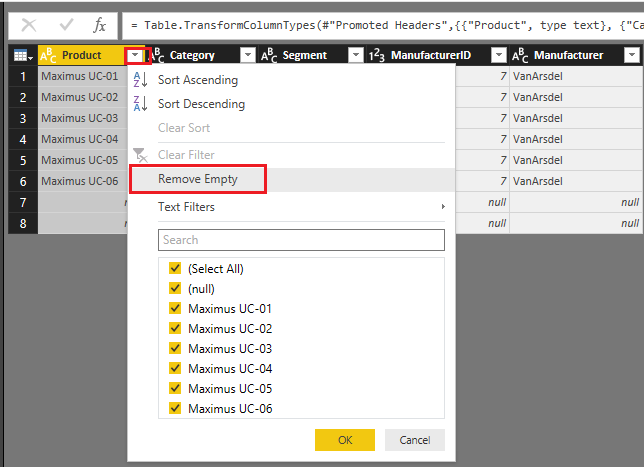Viewport: 644px width, 467px height.
Task: Click ABC data type icon of Product column
Action: pos(48,55)
